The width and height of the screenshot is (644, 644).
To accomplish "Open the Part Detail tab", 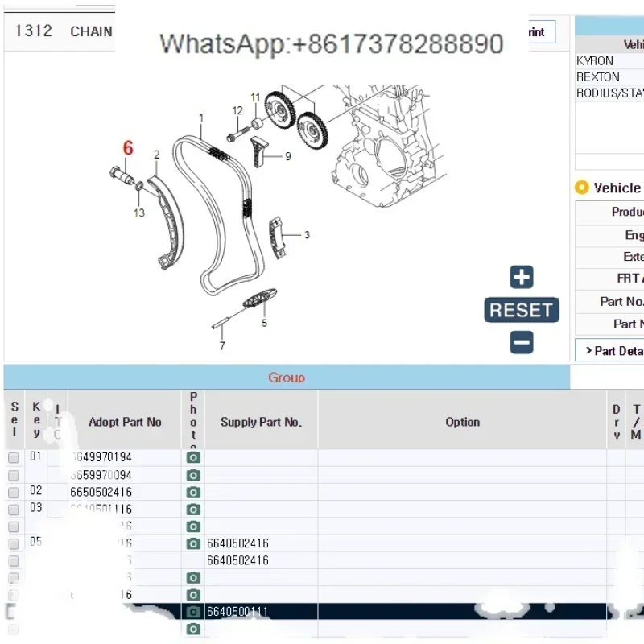I will point(609,351).
